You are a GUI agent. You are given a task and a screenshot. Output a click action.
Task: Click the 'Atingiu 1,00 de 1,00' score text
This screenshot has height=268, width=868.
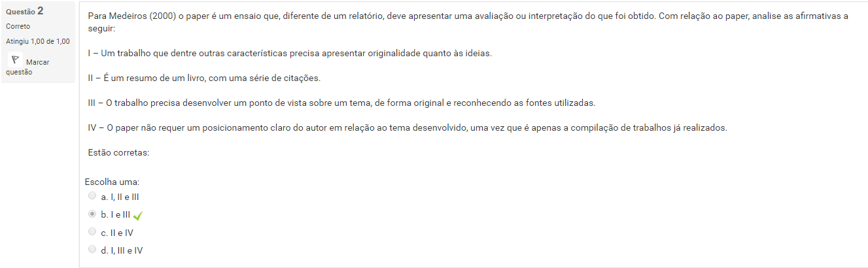coord(37,41)
